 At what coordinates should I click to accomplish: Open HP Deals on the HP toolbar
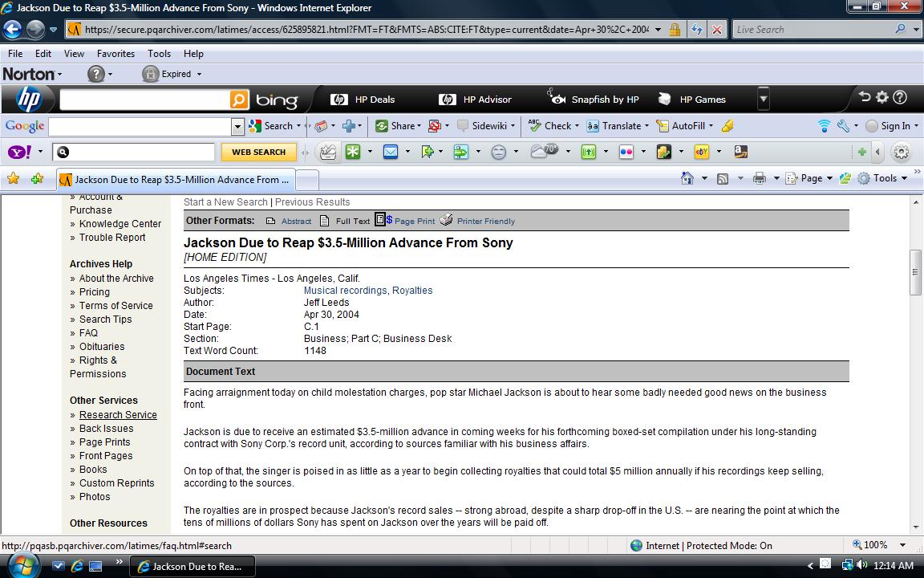(x=363, y=100)
